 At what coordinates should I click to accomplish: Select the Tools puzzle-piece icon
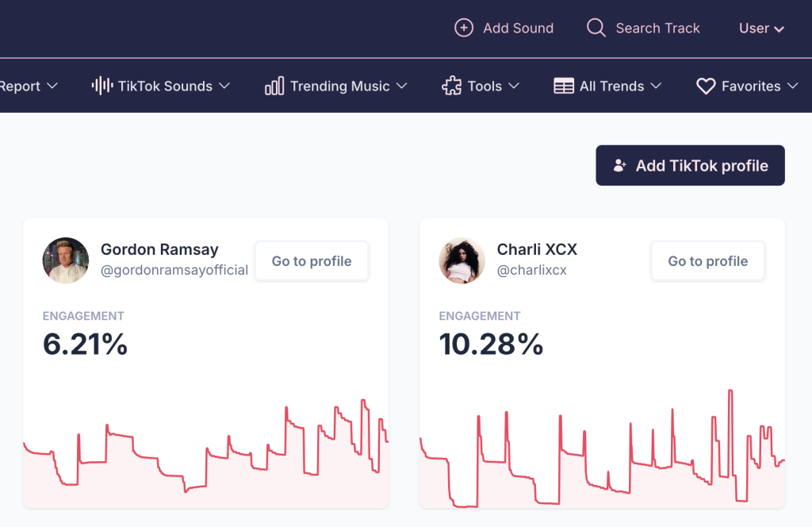coord(451,86)
